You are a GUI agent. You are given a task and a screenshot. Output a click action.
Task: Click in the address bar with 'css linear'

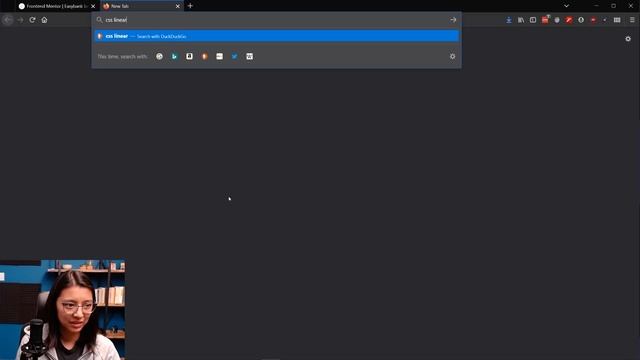[276, 20]
